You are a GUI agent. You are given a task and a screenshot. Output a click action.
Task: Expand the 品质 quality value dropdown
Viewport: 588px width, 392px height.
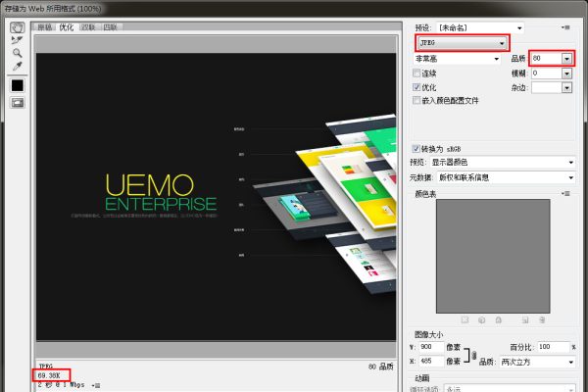click(567, 59)
